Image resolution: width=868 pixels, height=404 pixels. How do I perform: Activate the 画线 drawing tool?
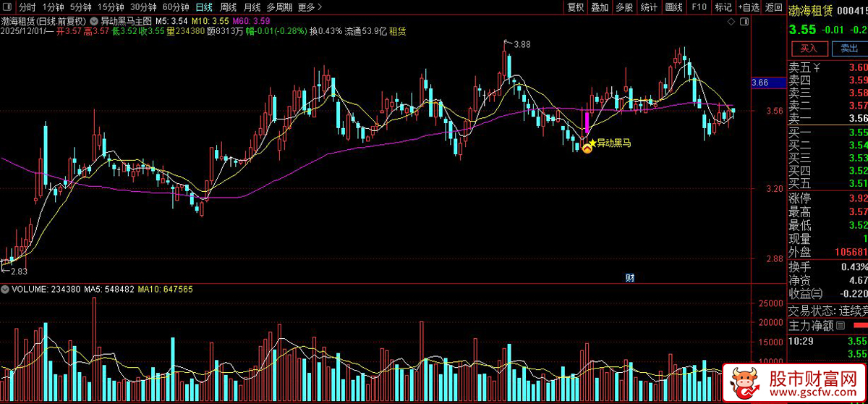(x=673, y=7)
